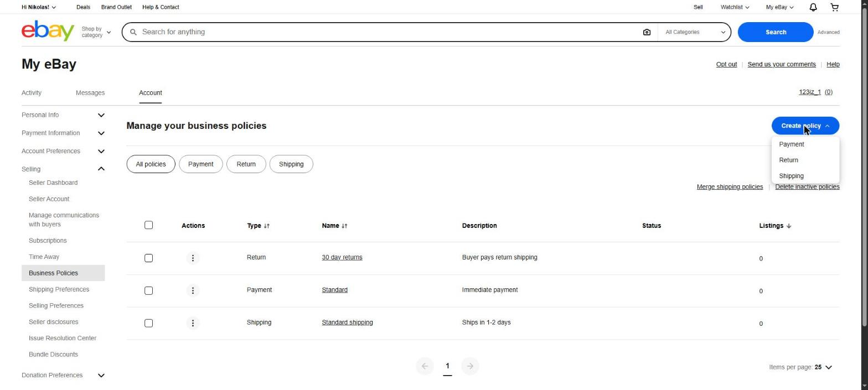Open Time Away in sidebar

pos(44,257)
